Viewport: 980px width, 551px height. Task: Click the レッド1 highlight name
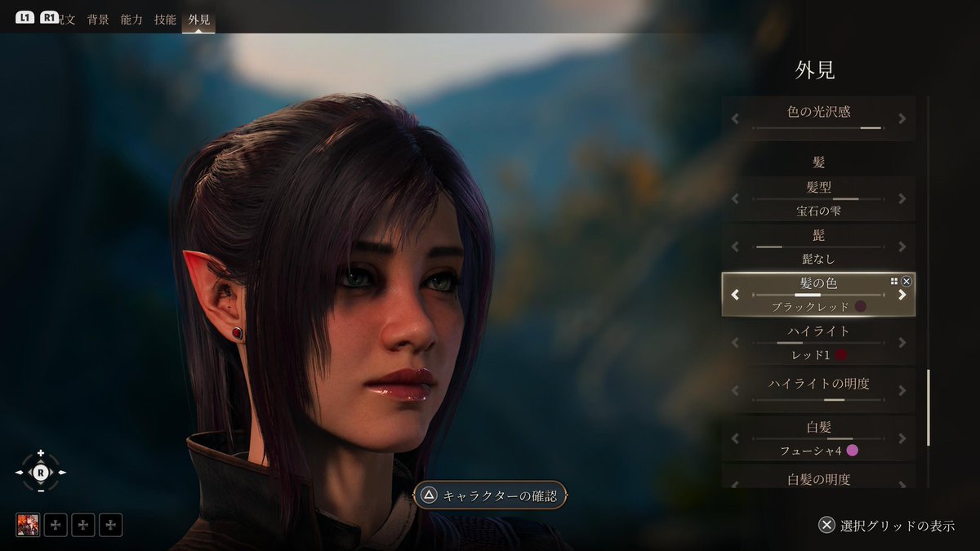click(x=811, y=355)
